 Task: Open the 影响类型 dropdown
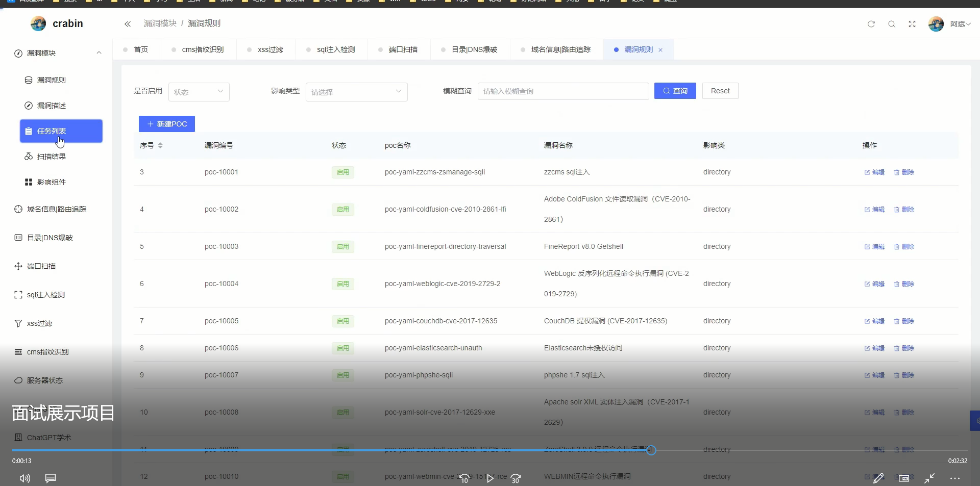pos(357,92)
